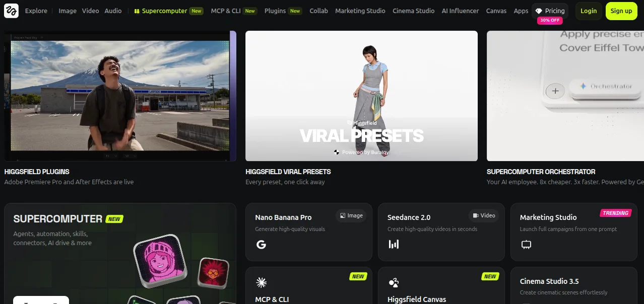The height and width of the screenshot is (304, 644).
Task: Click 'Adobe Premiere Pro and After Effects are live'
Action: click(69, 182)
